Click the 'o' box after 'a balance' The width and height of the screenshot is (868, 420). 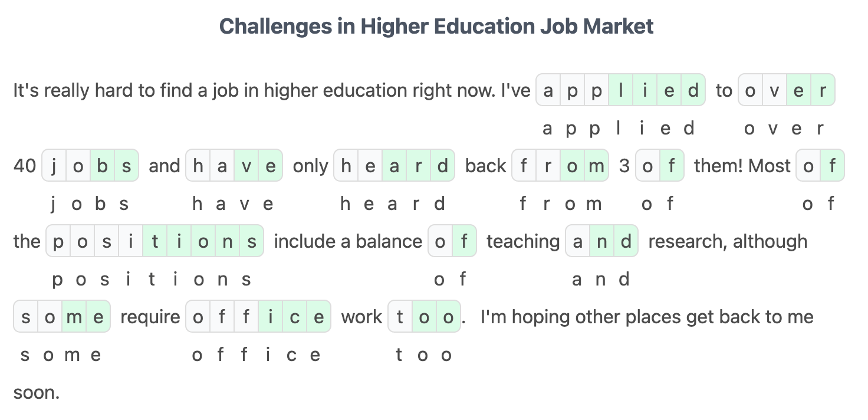click(x=440, y=241)
